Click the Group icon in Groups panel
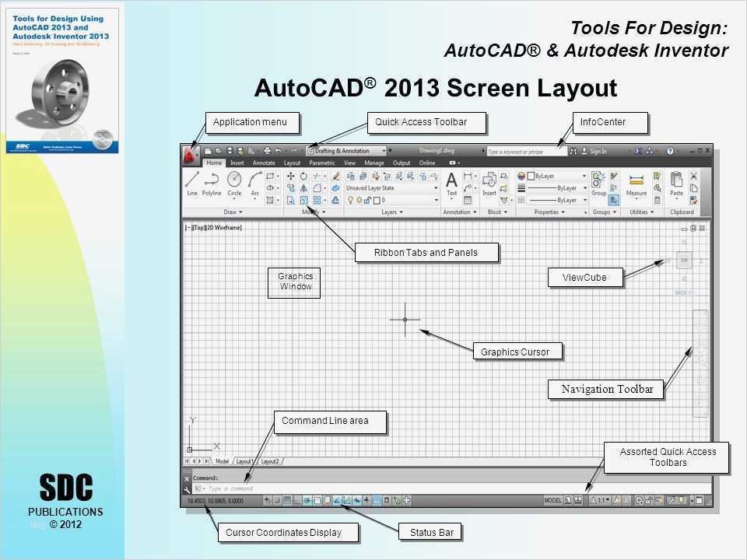Screen dimensions: 747x560 click(x=598, y=184)
